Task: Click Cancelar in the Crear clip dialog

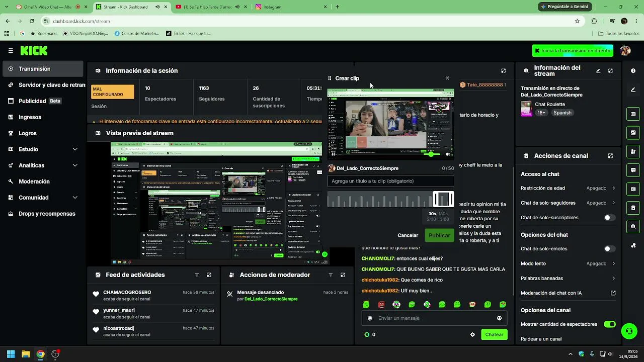Action: click(408, 235)
